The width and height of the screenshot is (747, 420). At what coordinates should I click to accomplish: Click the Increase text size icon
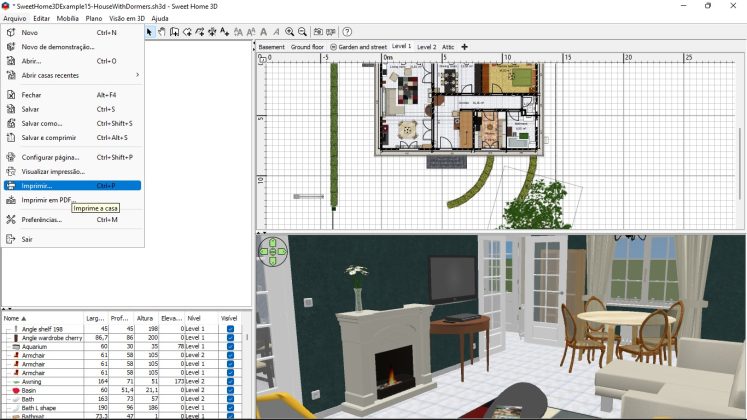(238, 32)
